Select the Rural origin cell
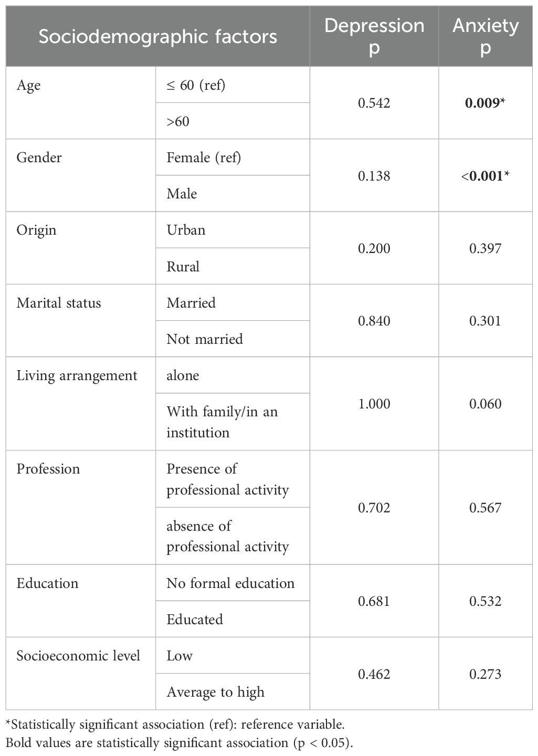 click(183, 267)
